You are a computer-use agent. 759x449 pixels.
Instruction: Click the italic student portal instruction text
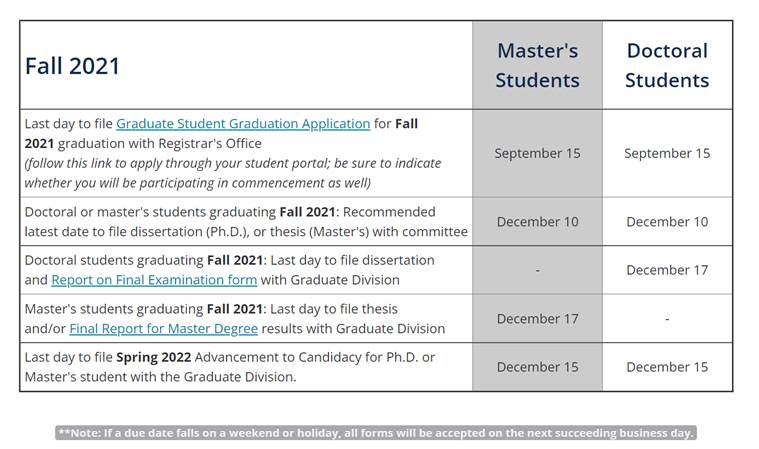[232, 172]
